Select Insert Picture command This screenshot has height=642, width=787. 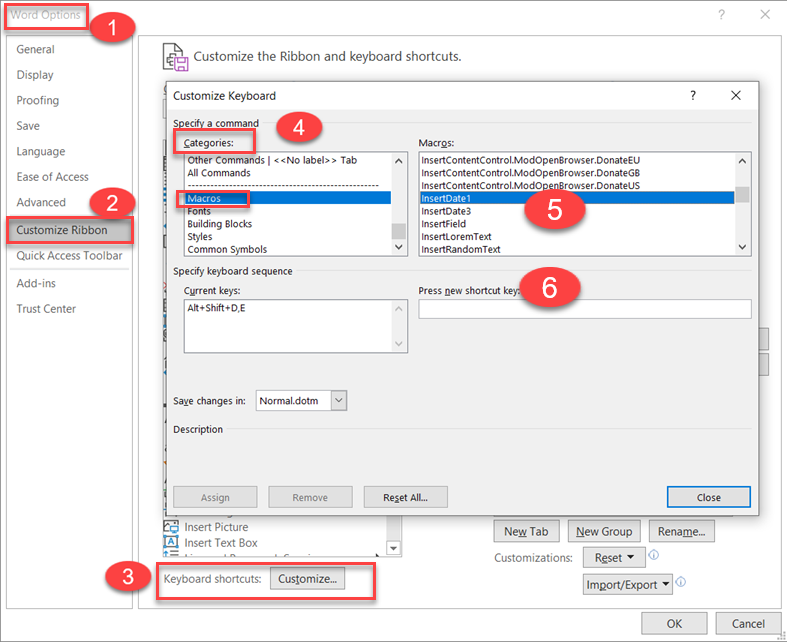(216, 527)
